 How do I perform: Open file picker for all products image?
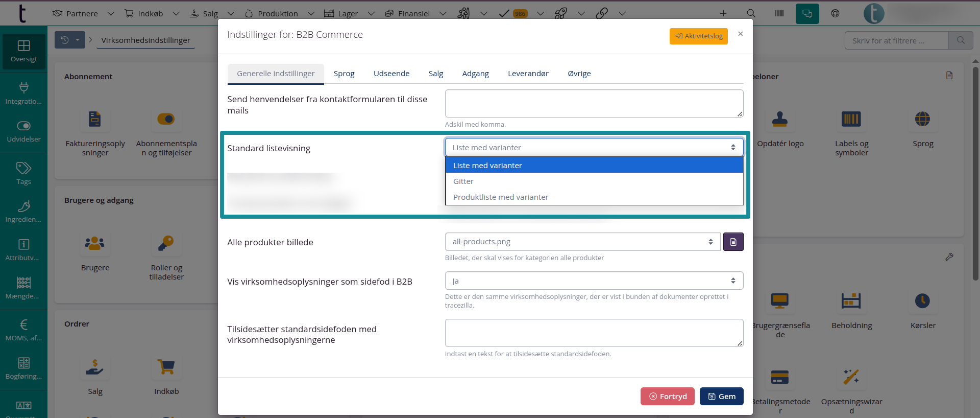(x=733, y=242)
